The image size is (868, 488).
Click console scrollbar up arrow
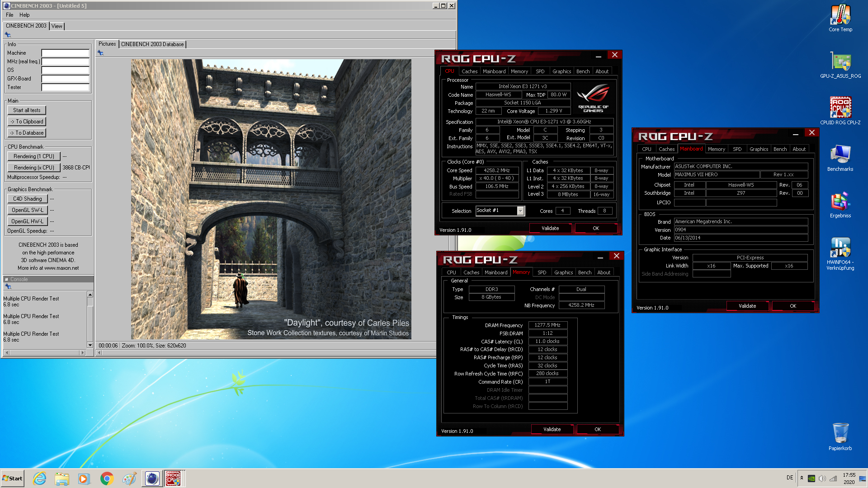(90, 295)
